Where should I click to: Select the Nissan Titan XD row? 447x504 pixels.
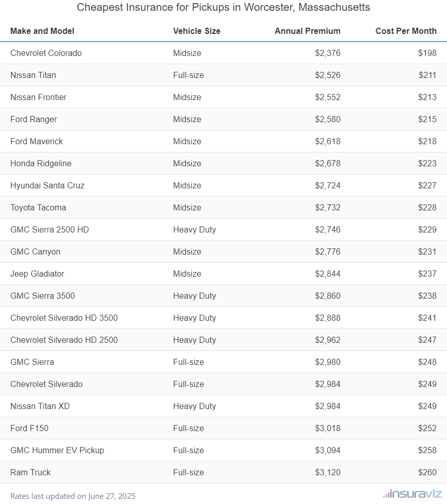pos(223,406)
